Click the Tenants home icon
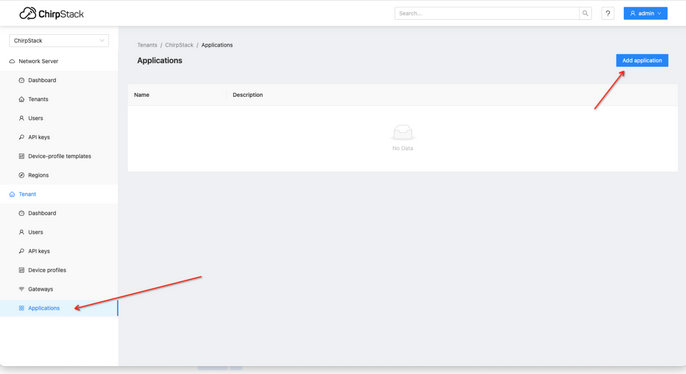 (21, 99)
